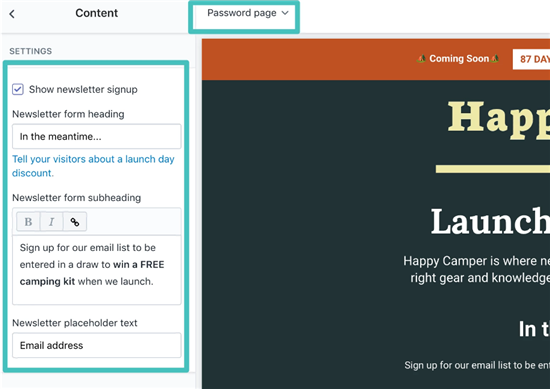Edit the Newsletter form heading field
This screenshot has height=389, width=550.
tap(97, 136)
